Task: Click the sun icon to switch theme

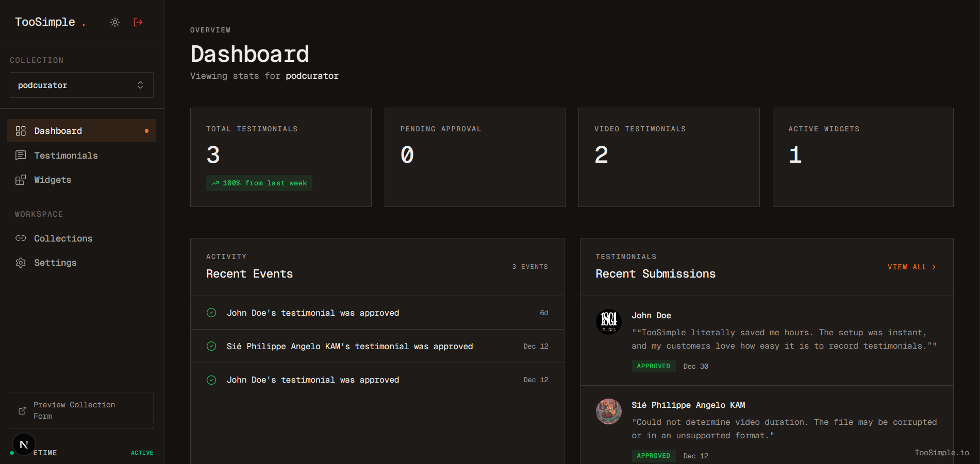Action: pos(114,22)
